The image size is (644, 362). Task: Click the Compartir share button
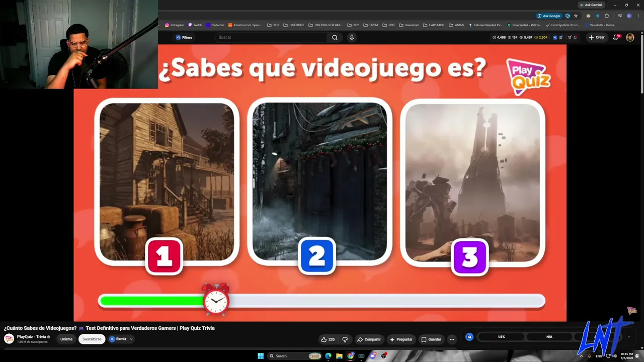(369, 339)
